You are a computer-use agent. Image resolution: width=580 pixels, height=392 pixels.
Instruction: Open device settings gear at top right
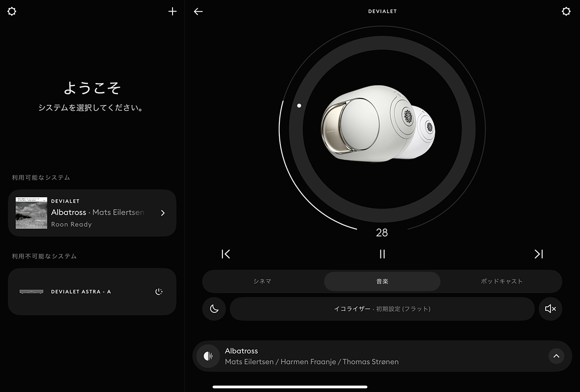566,12
